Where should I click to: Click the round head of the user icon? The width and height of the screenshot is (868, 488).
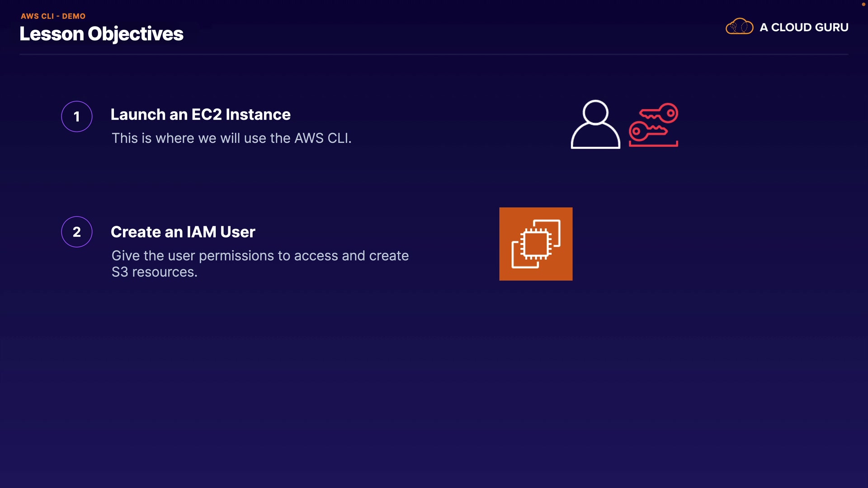595,112
